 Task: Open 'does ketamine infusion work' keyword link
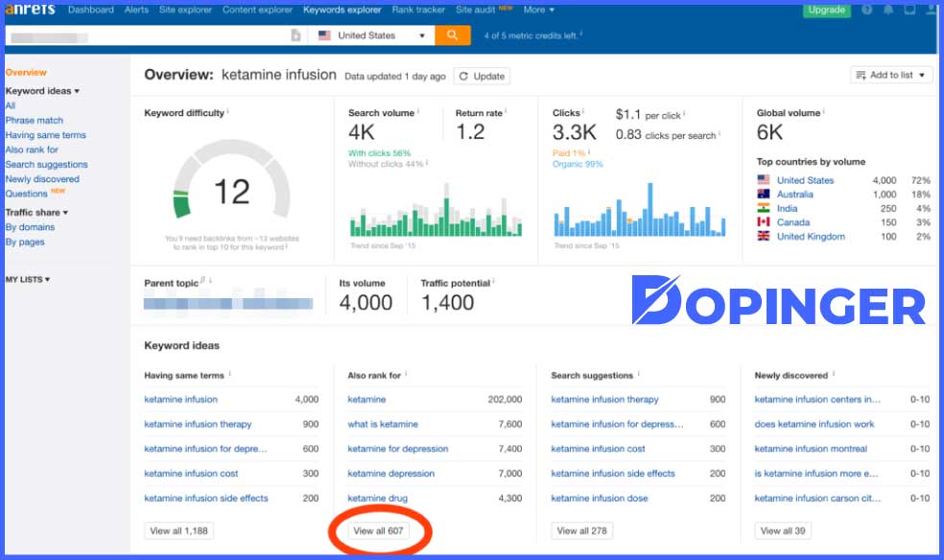814,424
